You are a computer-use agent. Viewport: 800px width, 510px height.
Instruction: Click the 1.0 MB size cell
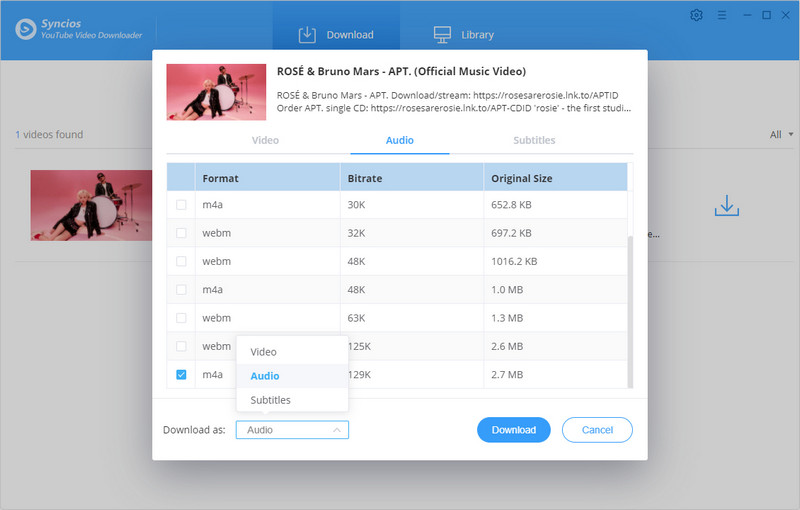coord(555,290)
